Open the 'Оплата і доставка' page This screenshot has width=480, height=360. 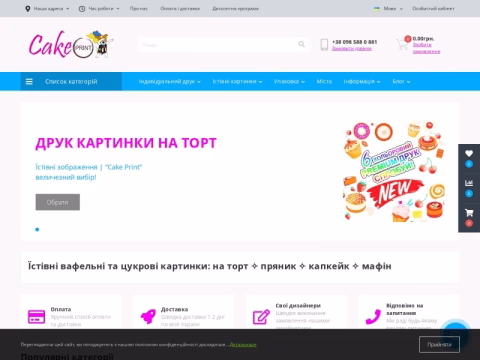tap(180, 9)
